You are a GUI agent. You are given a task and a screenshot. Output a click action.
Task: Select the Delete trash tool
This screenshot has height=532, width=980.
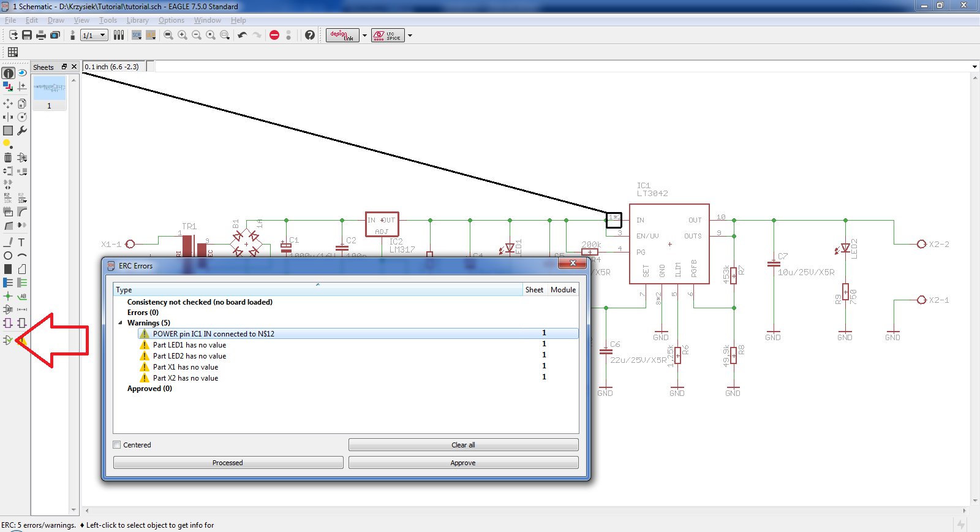pos(8,158)
